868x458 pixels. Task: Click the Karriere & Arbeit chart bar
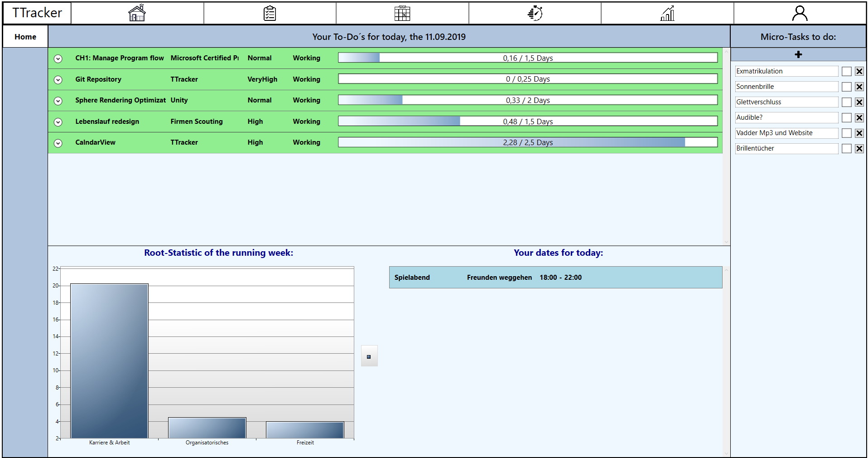(x=109, y=361)
